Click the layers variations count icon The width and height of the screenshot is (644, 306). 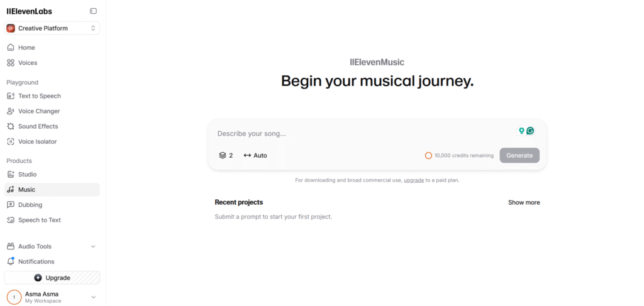[x=223, y=155]
